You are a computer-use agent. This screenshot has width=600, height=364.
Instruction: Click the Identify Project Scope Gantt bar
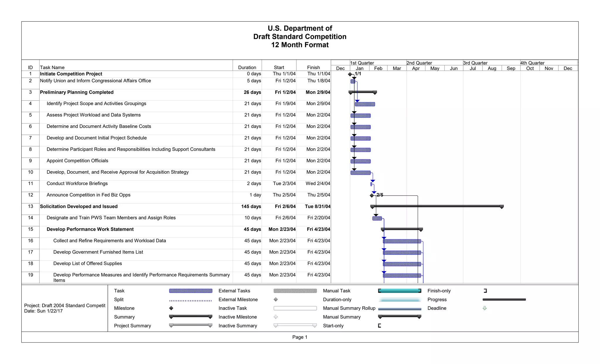coord(365,104)
